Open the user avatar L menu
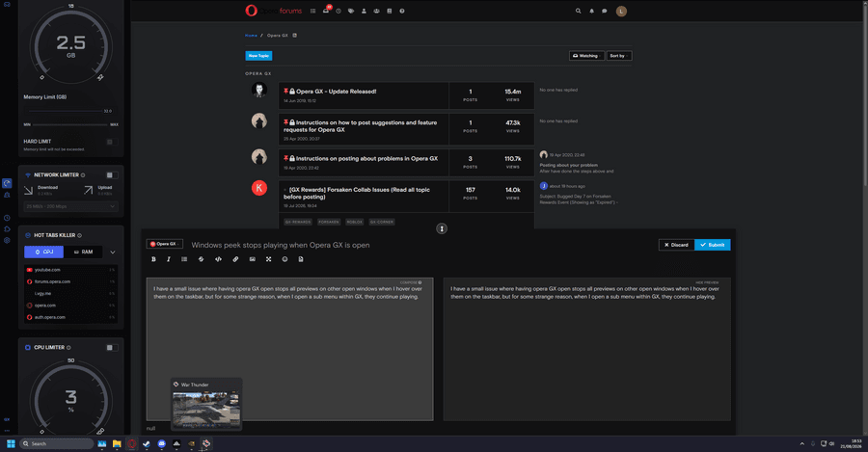The height and width of the screenshot is (452, 868). point(621,11)
